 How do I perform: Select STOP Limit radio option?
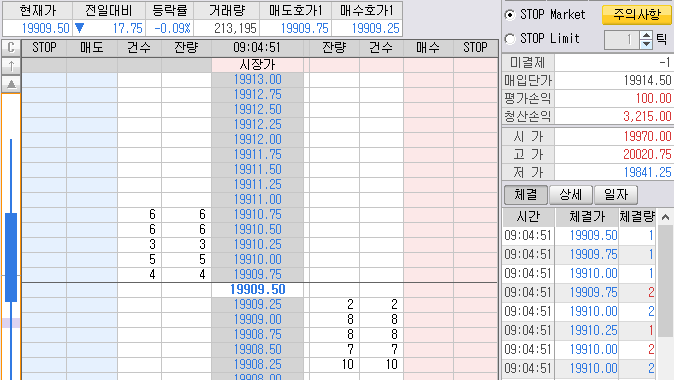pyautogui.click(x=510, y=39)
